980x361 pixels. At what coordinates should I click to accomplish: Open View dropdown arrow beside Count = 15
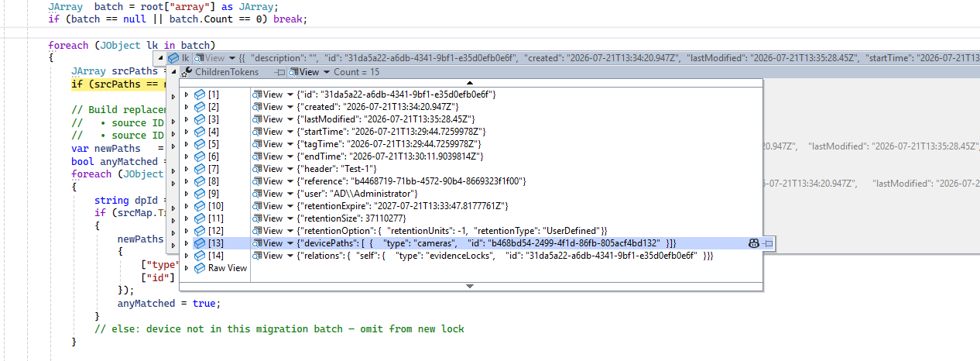click(326, 72)
